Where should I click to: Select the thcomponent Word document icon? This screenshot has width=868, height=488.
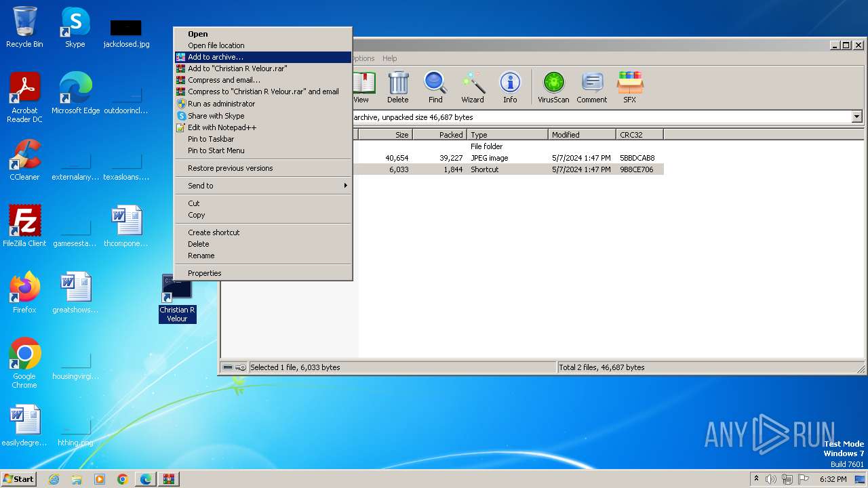[126, 226]
